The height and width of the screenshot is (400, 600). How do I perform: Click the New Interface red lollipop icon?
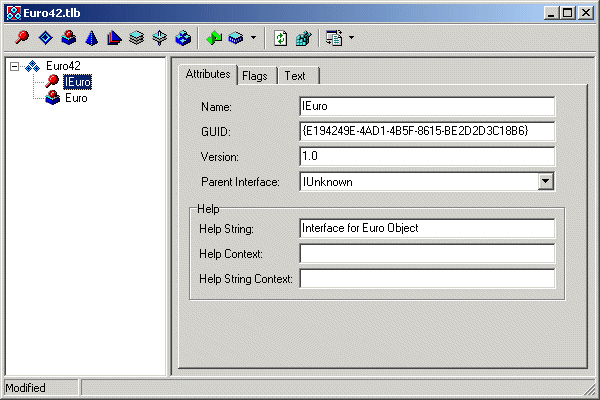click(22, 39)
